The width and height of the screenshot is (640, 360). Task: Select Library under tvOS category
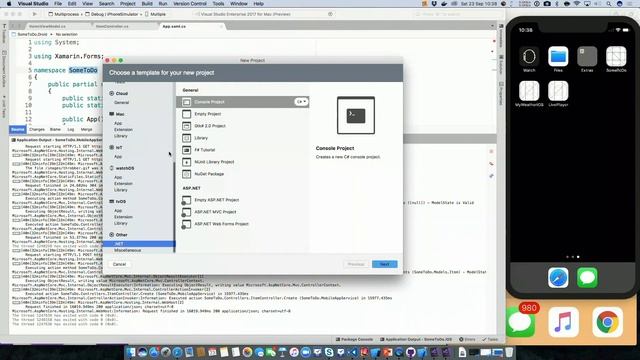tap(121, 223)
